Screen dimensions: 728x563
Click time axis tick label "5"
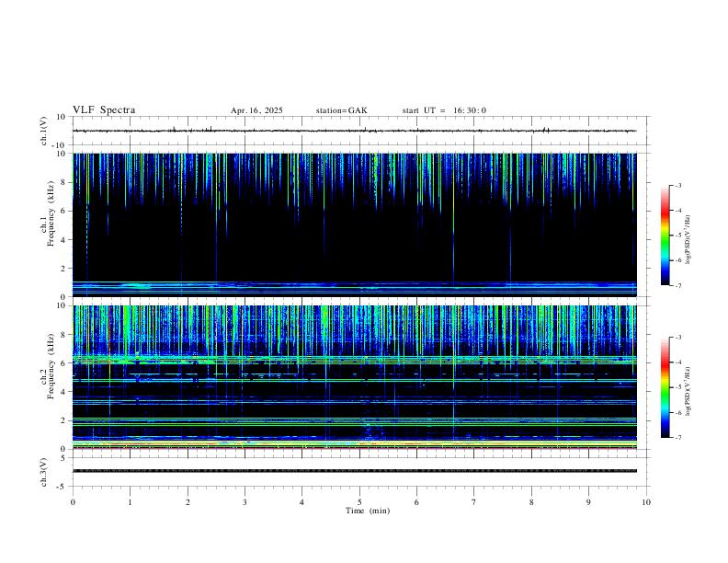pos(359,502)
